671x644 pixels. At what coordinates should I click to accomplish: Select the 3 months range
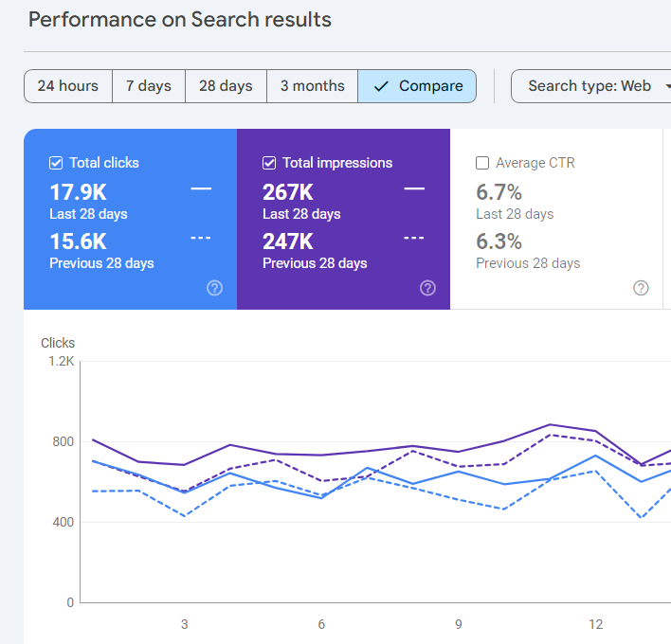pos(312,86)
